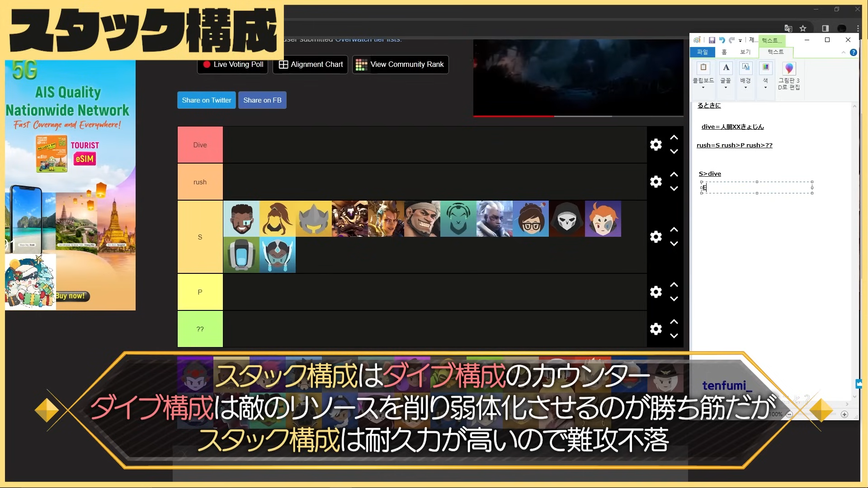Viewport: 868px width, 488px height.
Task: Open Paint quick access toolbar dropdown arrow
Action: tap(741, 41)
